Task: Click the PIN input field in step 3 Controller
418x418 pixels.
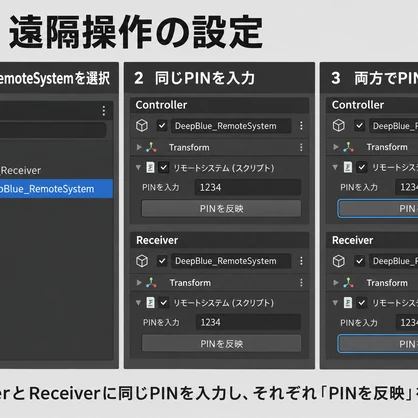Action: (407, 187)
